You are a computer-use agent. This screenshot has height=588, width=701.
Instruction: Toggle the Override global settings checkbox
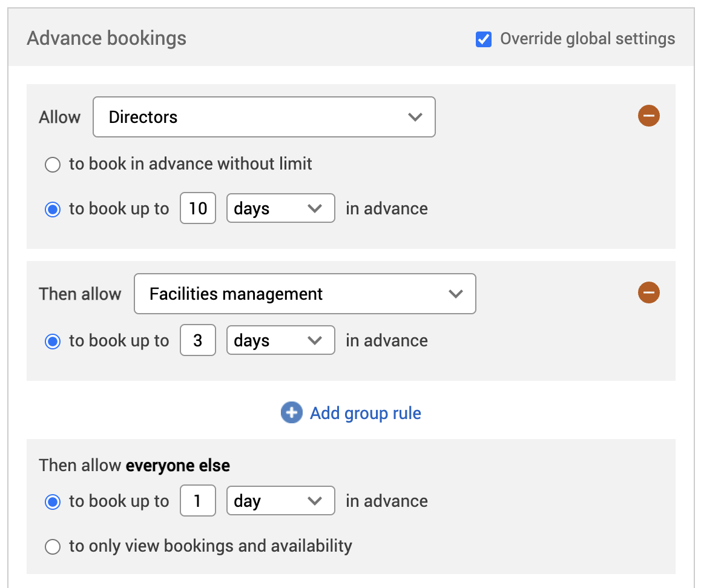484,39
